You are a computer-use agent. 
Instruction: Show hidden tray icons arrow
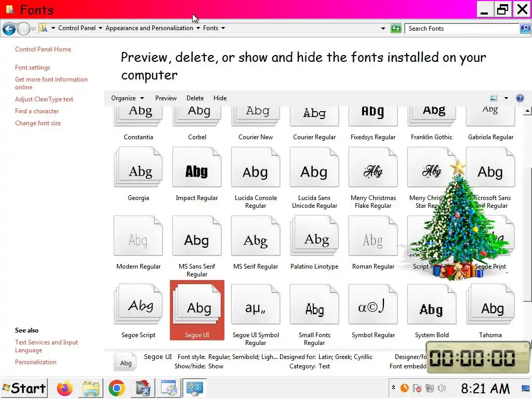394,387
